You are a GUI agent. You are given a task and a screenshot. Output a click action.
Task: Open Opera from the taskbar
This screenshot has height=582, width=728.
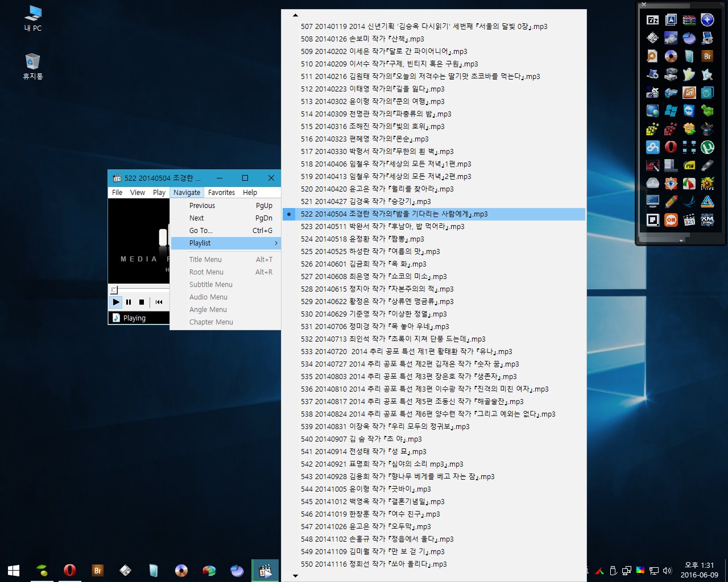coord(69,570)
